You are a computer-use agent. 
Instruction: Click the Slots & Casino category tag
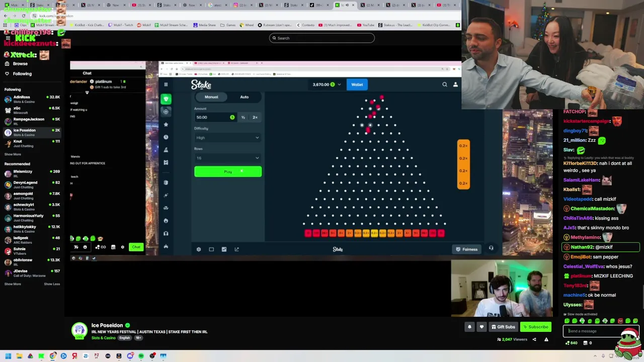[104, 338]
